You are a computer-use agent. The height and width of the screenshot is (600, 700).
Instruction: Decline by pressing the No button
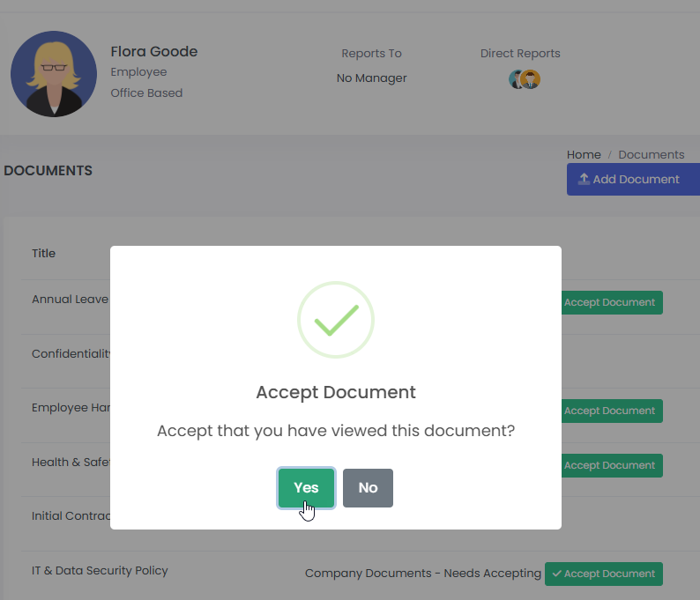pos(368,487)
